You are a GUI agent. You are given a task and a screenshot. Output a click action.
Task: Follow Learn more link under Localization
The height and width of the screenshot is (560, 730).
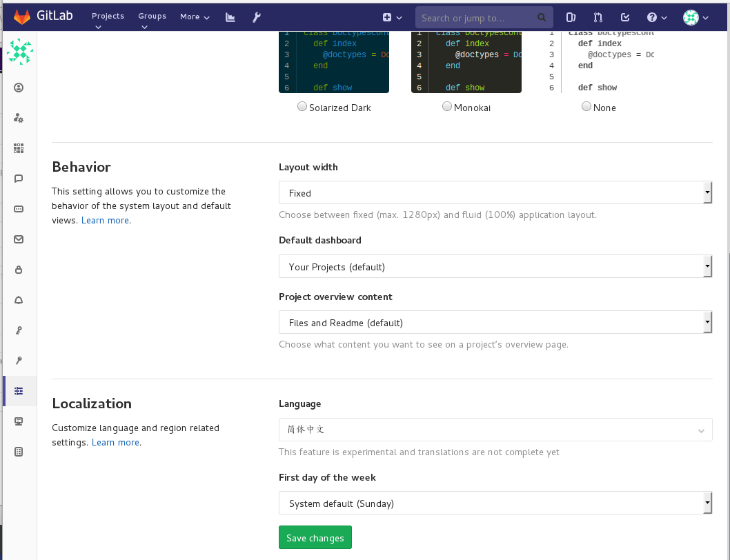point(115,442)
